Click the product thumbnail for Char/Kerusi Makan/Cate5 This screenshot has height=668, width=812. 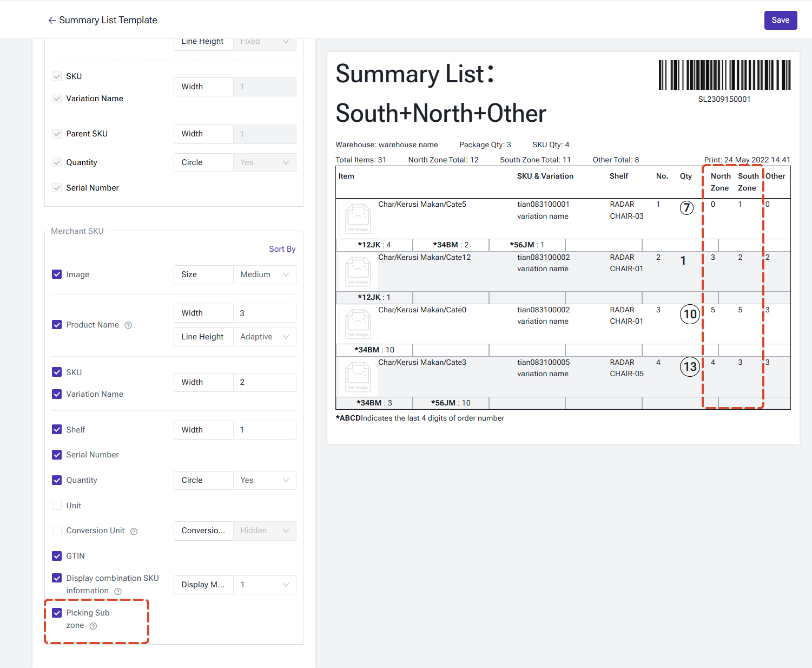coord(358,219)
